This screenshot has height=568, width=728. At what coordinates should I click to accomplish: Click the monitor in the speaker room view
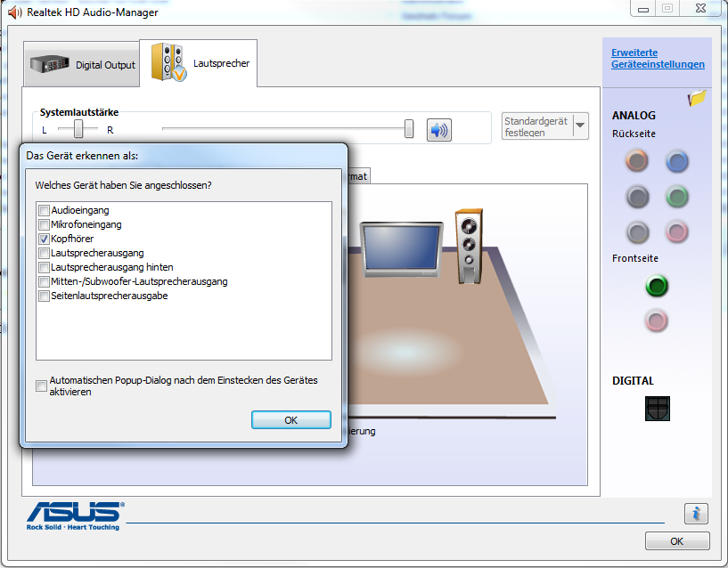402,249
